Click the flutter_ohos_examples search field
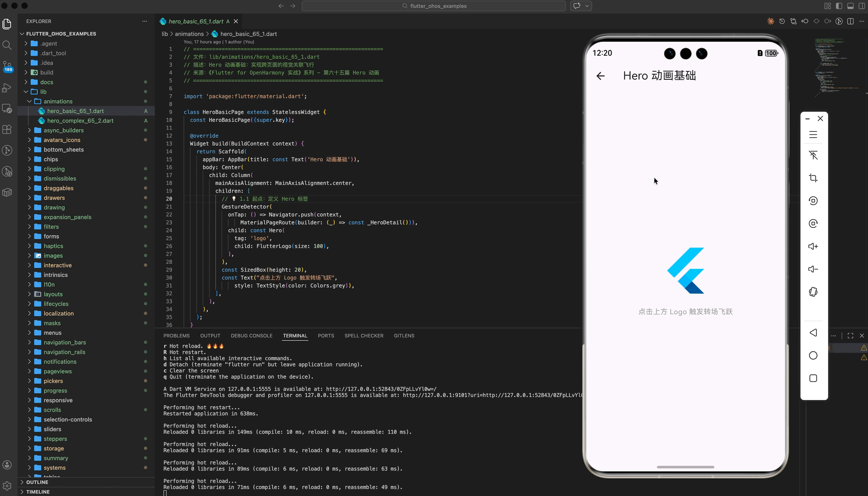Image resolution: width=868 pixels, height=496 pixels. click(x=433, y=6)
